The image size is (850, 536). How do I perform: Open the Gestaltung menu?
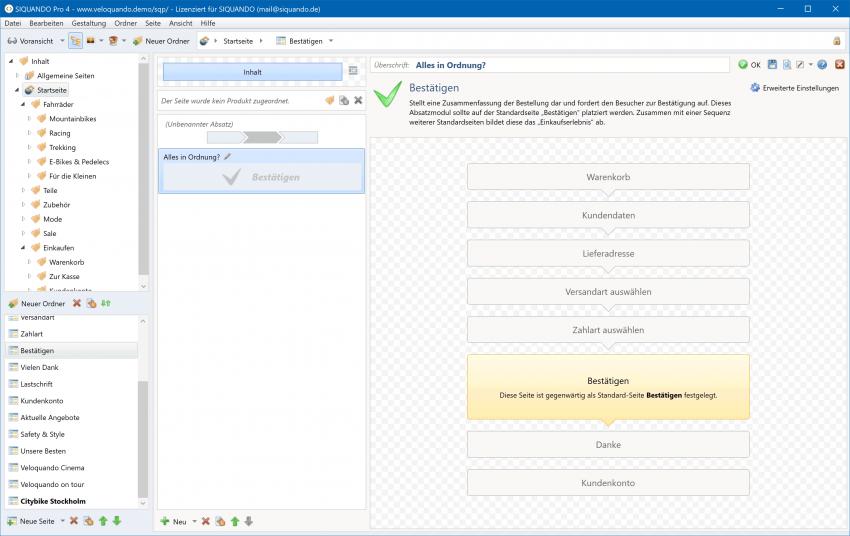tap(88, 23)
